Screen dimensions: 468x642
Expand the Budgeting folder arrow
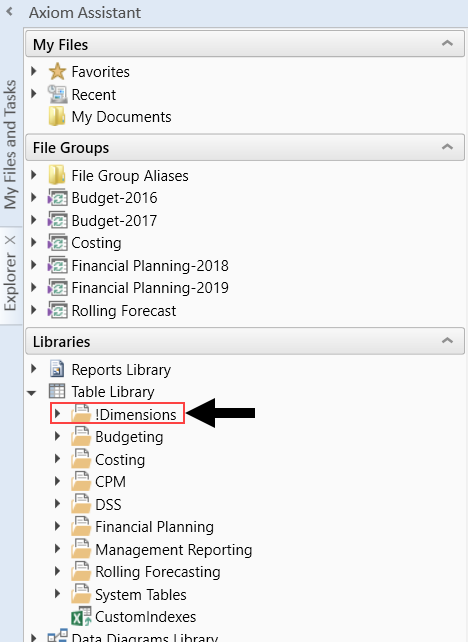pos(57,436)
